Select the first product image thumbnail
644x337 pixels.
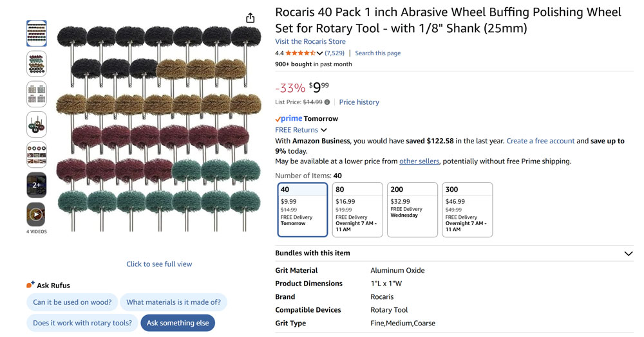coord(36,33)
